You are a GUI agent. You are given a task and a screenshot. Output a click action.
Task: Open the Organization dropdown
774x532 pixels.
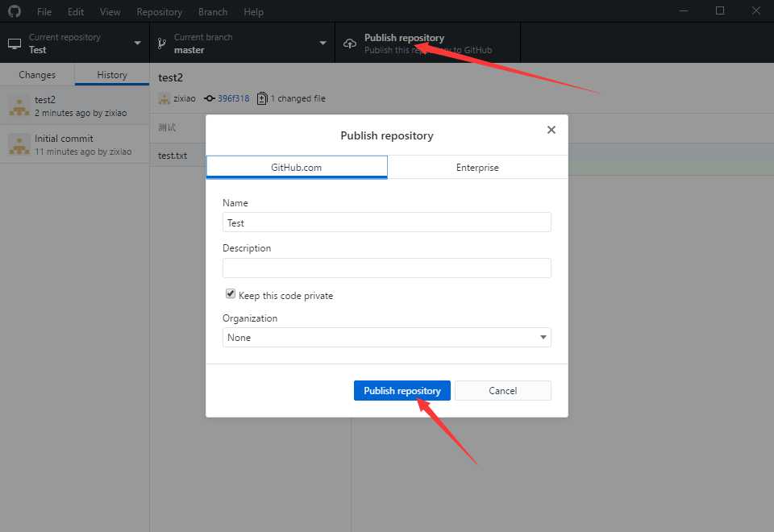click(386, 338)
